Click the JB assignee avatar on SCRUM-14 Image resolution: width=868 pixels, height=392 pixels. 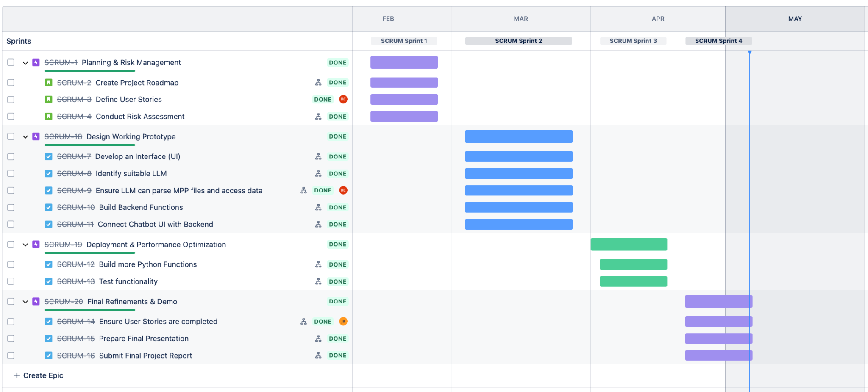tap(343, 322)
